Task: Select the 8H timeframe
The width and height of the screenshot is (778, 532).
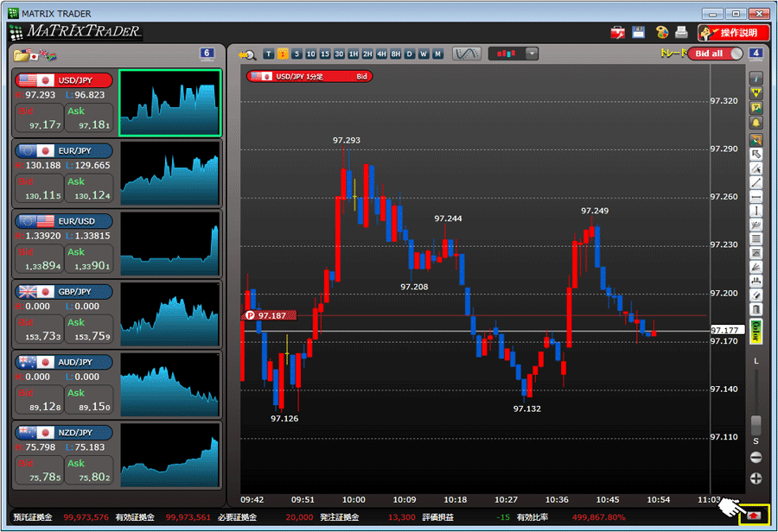Action: (x=395, y=54)
